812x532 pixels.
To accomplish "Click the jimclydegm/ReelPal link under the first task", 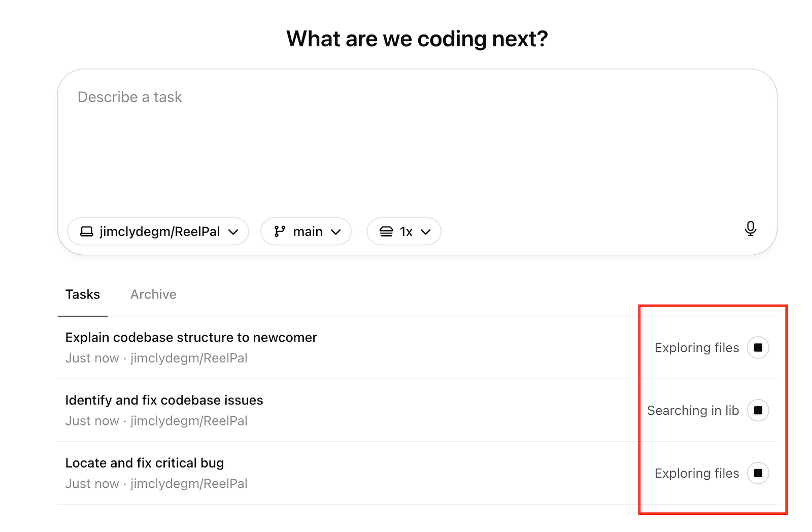I will click(189, 358).
